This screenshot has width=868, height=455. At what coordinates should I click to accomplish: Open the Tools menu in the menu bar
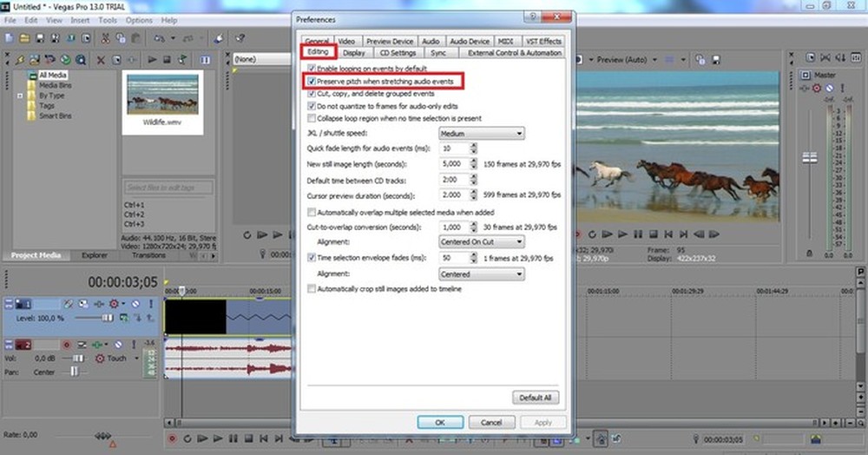pos(108,20)
